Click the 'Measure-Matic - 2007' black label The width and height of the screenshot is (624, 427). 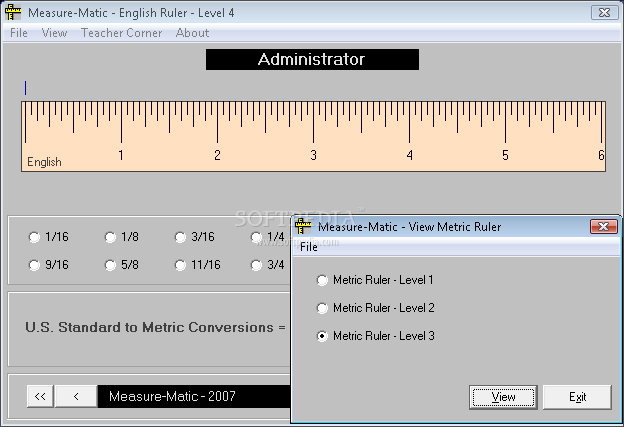click(x=194, y=396)
